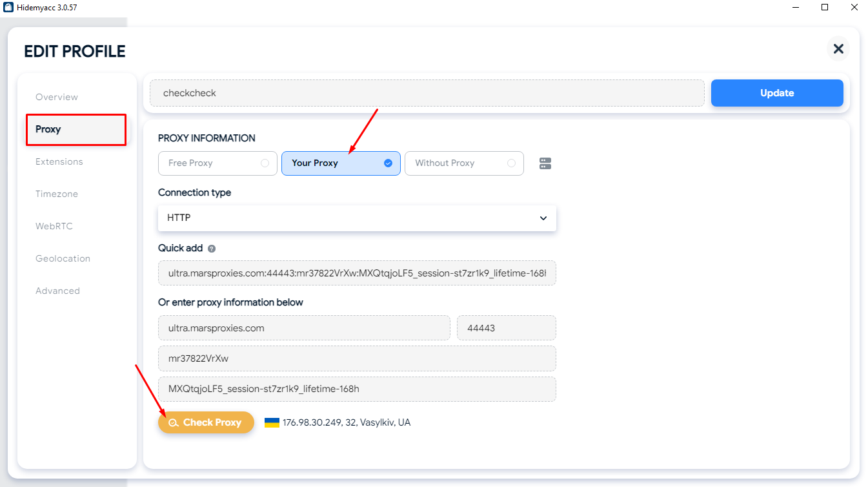The width and height of the screenshot is (868, 487).
Task: Click the proxy password field
Action: (x=357, y=389)
